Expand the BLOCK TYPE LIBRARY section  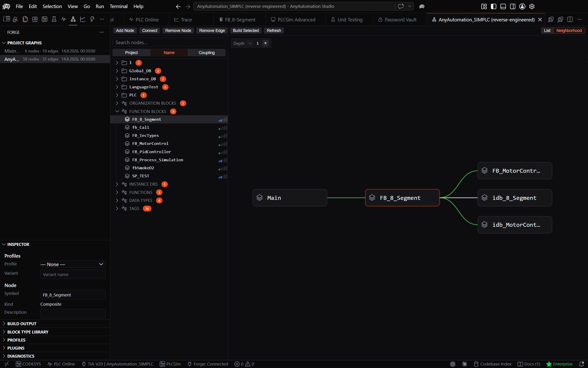click(55, 332)
